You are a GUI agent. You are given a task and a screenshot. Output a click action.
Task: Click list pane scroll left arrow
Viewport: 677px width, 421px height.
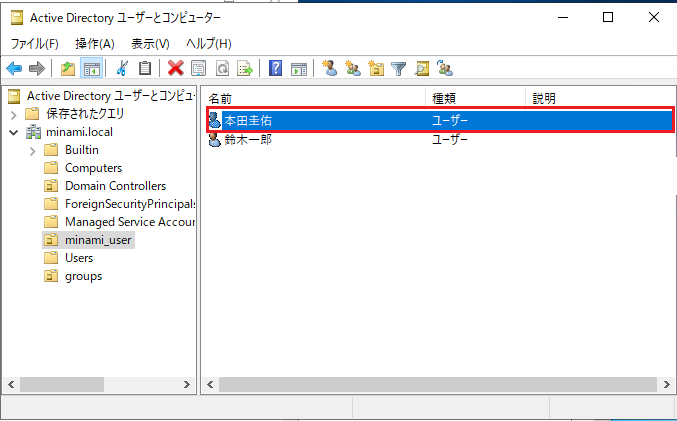[x=211, y=384]
